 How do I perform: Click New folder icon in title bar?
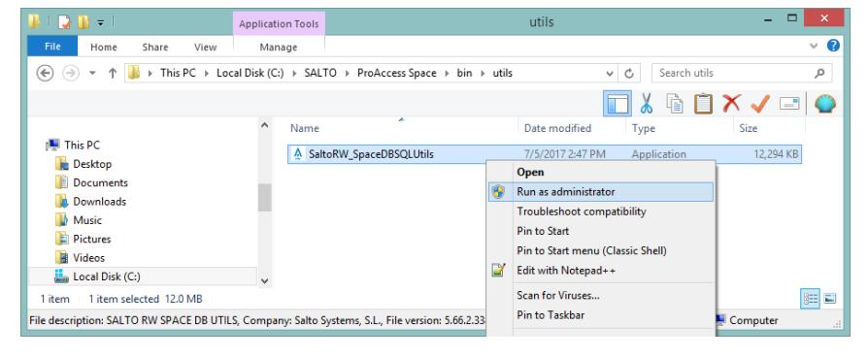coord(83,22)
